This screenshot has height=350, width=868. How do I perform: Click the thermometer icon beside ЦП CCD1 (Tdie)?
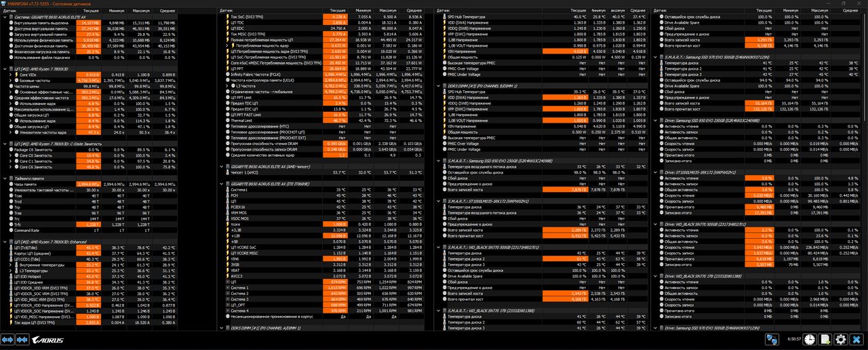coord(12,259)
